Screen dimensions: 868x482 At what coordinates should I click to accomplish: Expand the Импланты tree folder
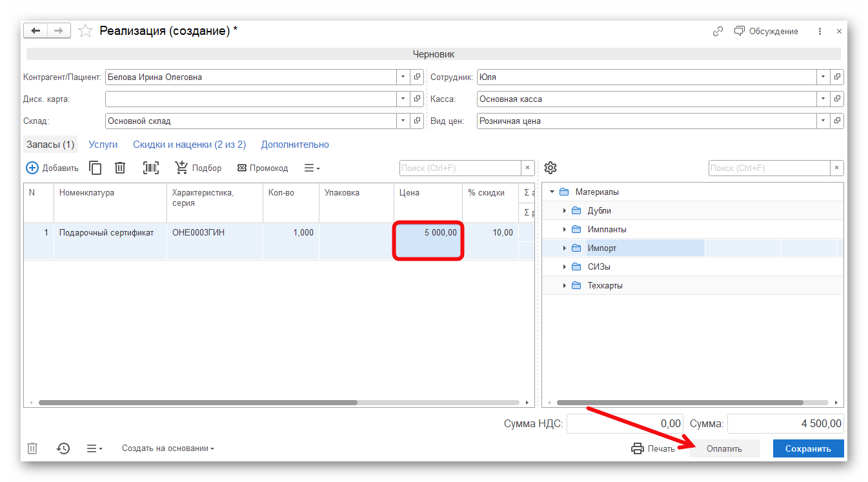click(564, 230)
